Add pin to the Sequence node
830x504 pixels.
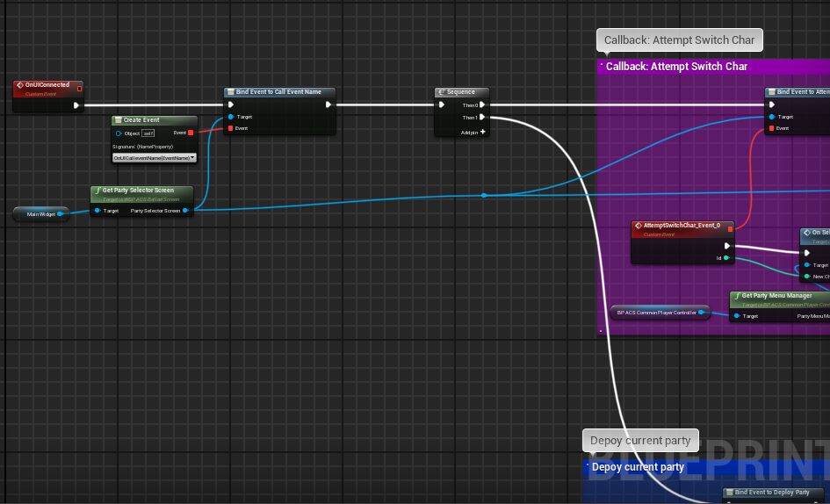473,132
